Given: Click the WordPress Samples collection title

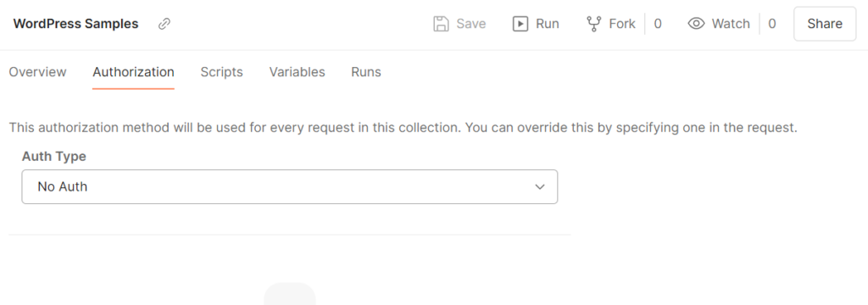Looking at the screenshot, I should pos(75,24).
